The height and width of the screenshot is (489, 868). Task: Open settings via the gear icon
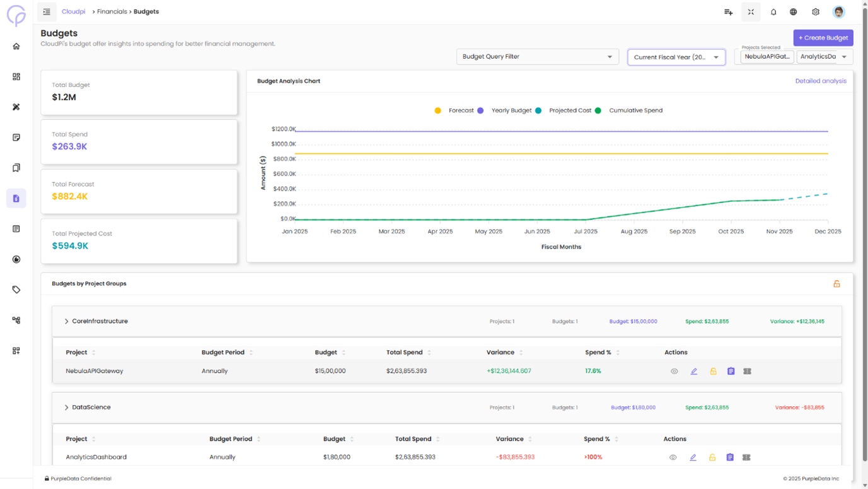[814, 11]
